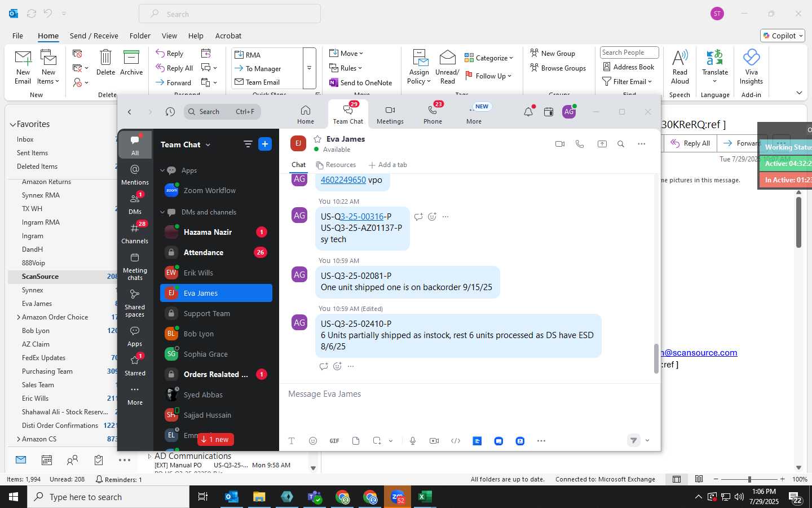812x508 pixels.
Task: Attach a file to the message
Action: [356, 441]
